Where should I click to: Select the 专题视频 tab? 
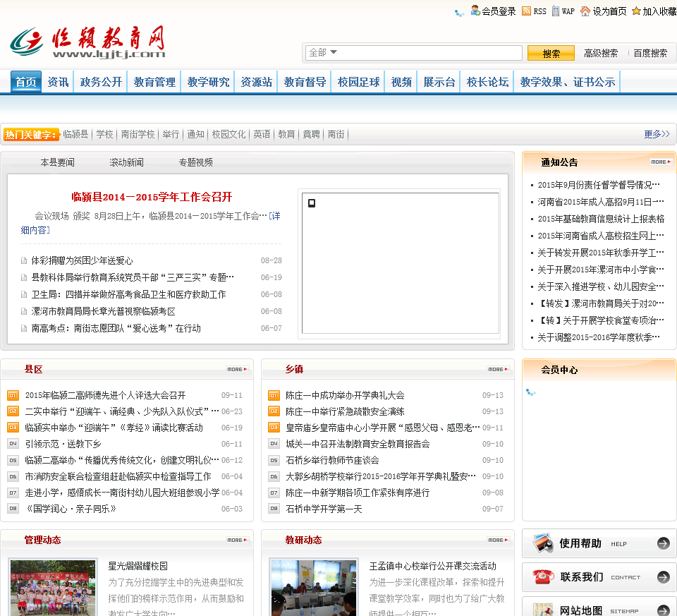click(195, 162)
